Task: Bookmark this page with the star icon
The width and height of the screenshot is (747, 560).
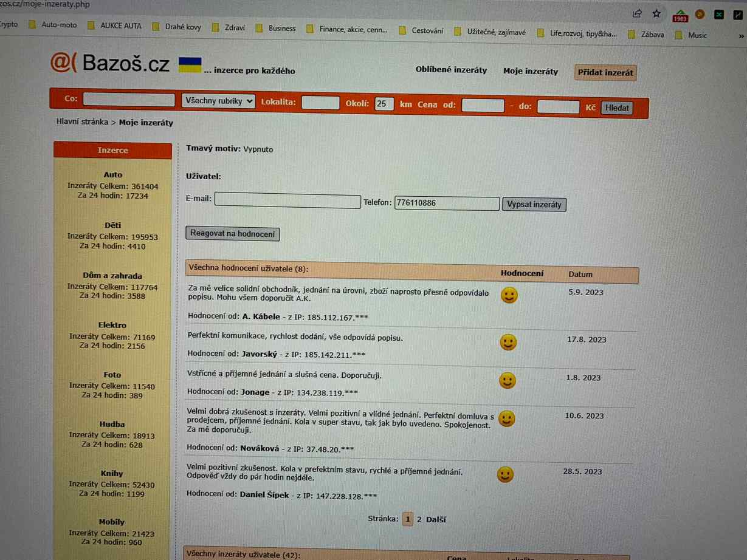Action: tap(656, 13)
